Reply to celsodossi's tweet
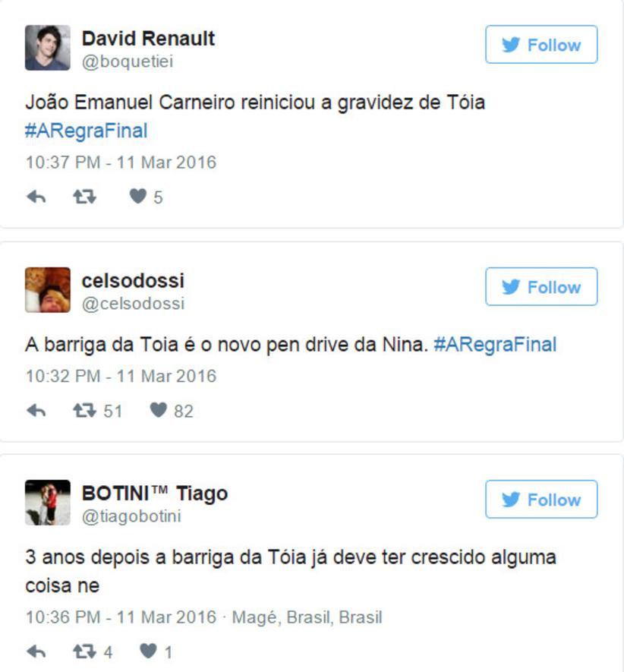The width and height of the screenshot is (624, 672). pos(36,411)
